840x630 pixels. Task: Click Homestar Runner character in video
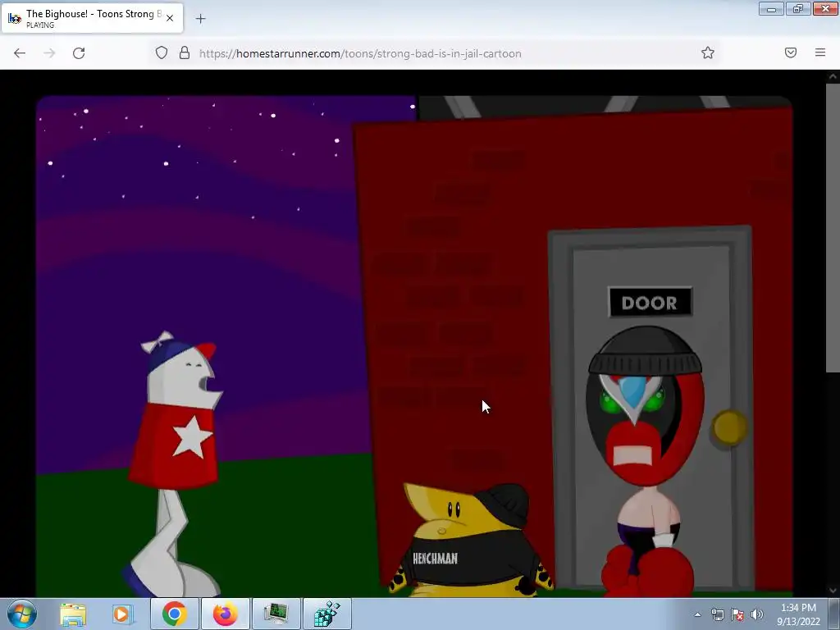[176, 464]
